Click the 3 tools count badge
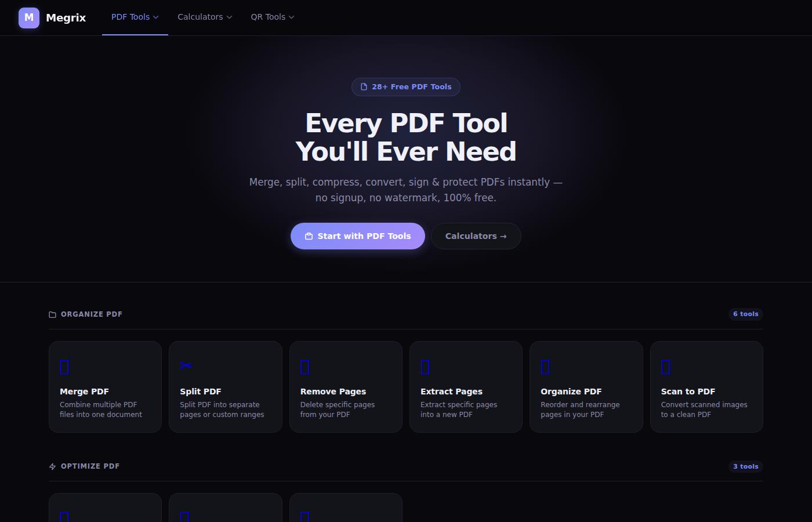The height and width of the screenshot is (522, 812). click(x=746, y=466)
